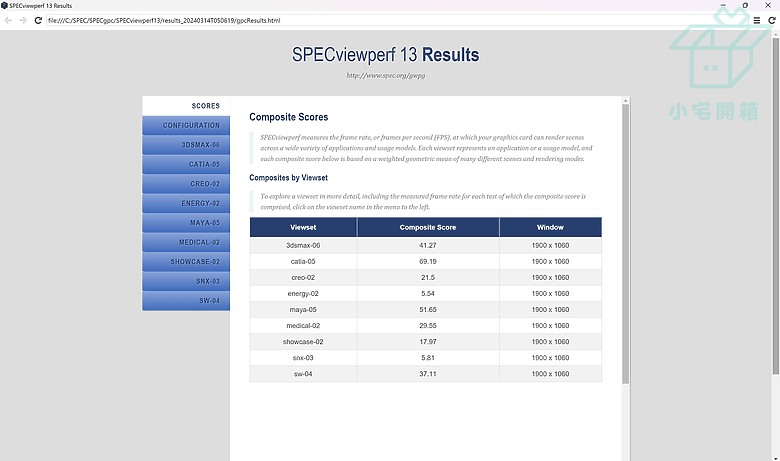This screenshot has width=780, height=461.
Task: Select the showcase-02 viewset cell
Action: click(303, 342)
